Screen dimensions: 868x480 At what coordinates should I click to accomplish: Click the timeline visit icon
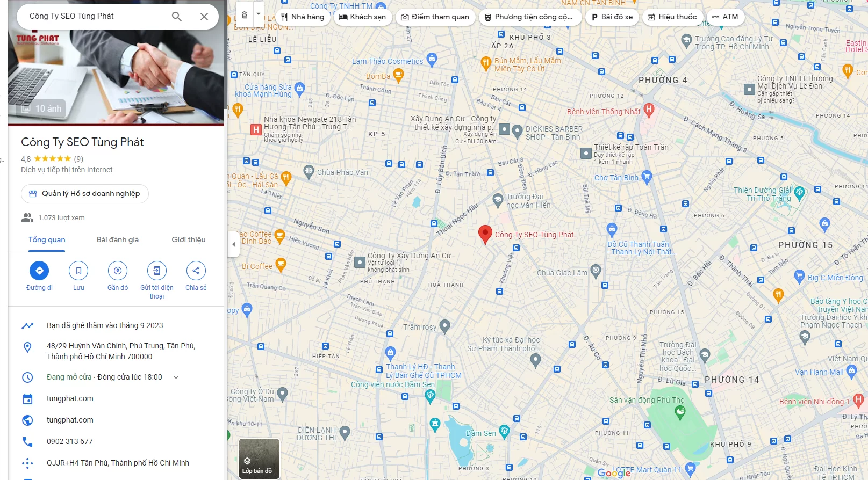(x=27, y=325)
